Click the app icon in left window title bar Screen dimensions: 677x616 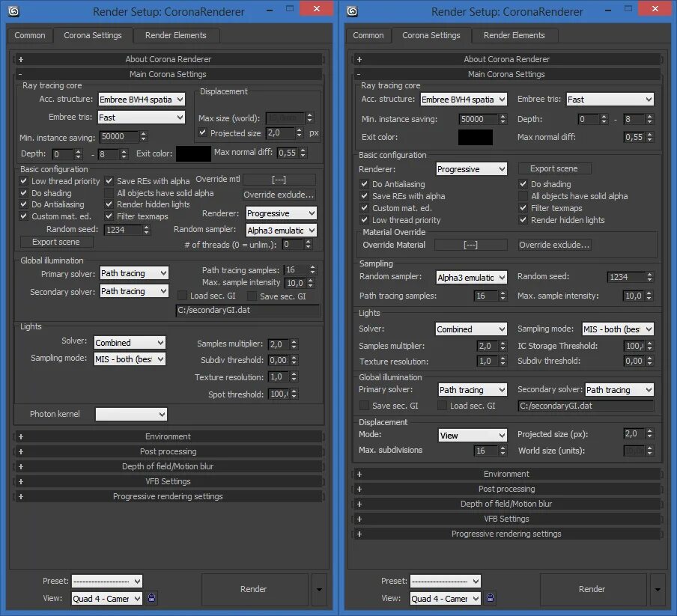point(13,11)
